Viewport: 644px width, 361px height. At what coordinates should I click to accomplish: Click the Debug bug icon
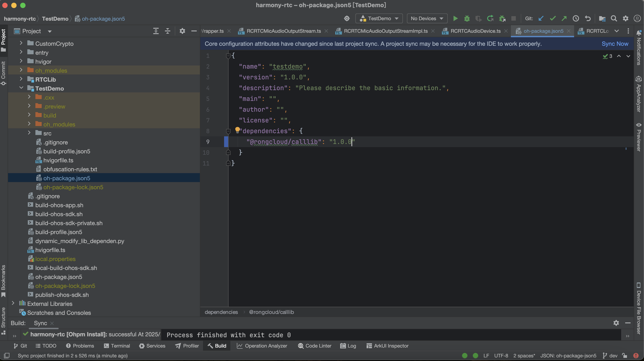pyautogui.click(x=467, y=19)
